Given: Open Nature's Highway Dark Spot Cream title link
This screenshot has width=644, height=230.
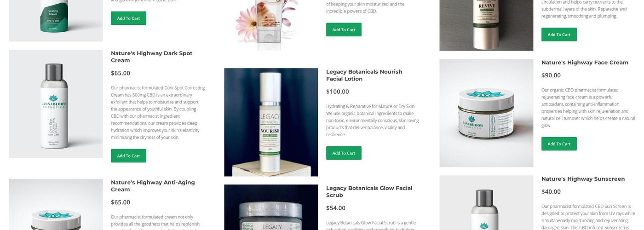Looking at the screenshot, I should click(x=152, y=57).
